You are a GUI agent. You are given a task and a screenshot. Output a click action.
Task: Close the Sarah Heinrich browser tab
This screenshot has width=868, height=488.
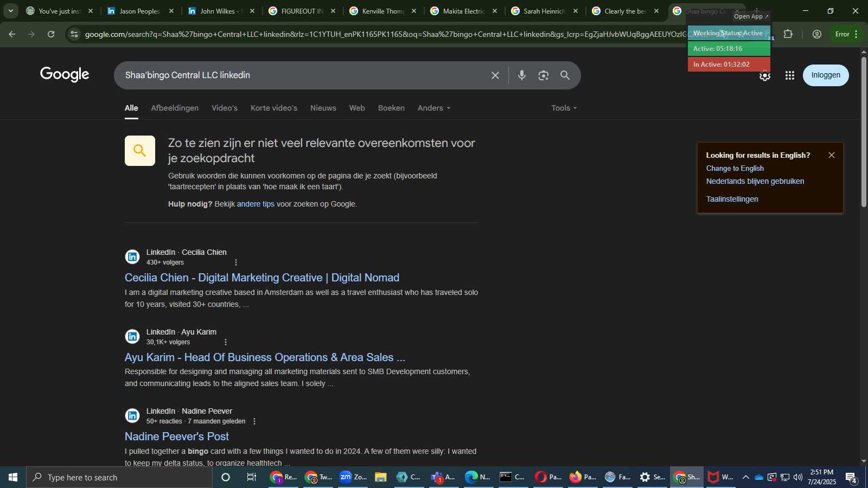(576, 11)
